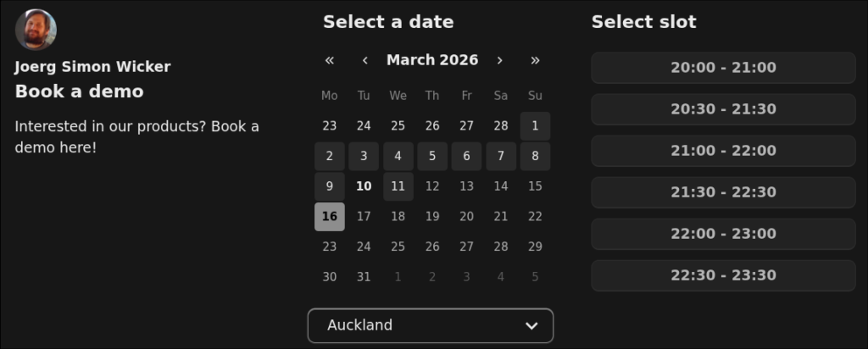
Task: Go to previous year with double-left arrow
Action: coord(330,60)
